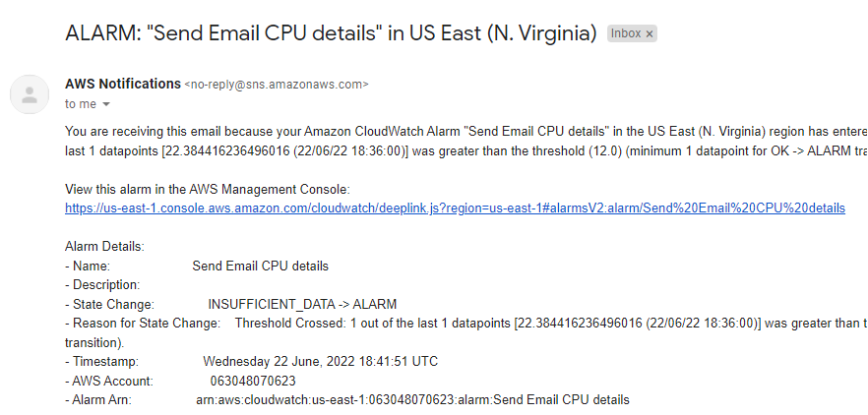Click the sender's profile avatar icon

pyautogui.click(x=30, y=94)
